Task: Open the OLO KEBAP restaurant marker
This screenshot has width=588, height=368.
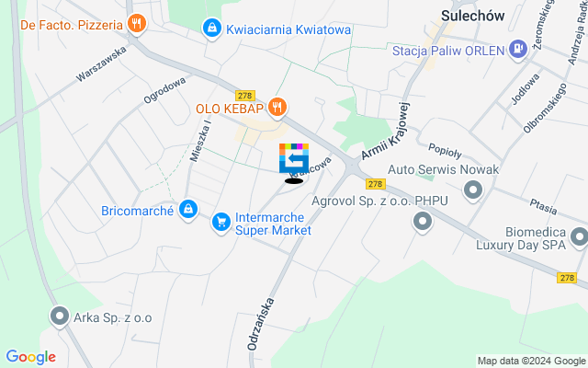Action: coord(277,108)
